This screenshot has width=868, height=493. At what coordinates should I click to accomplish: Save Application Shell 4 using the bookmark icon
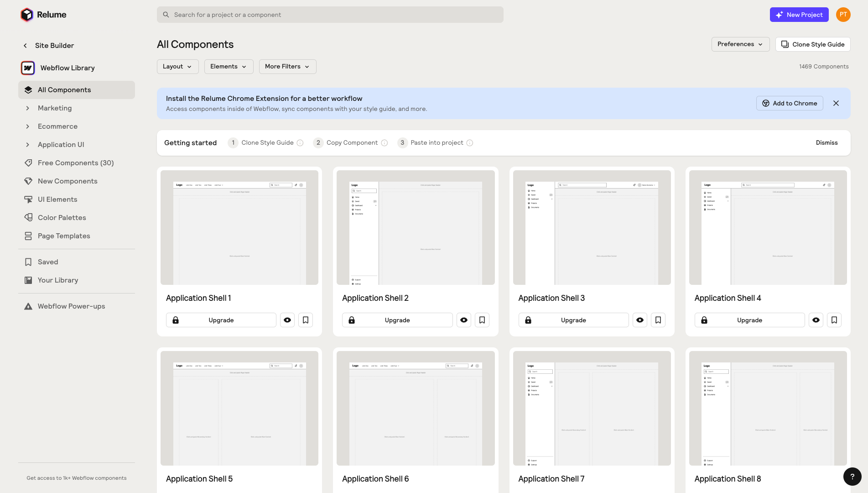click(834, 320)
